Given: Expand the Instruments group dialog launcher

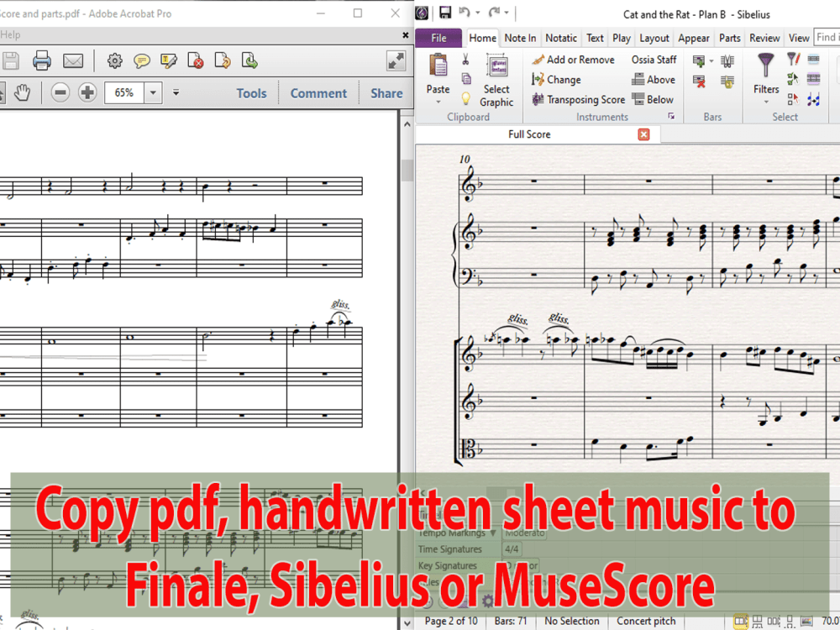Looking at the screenshot, I should point(671,116).
